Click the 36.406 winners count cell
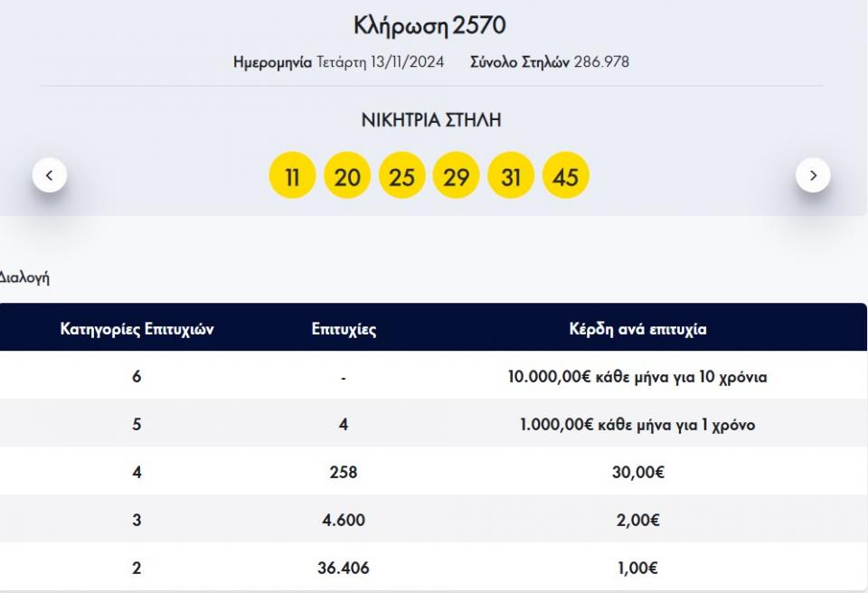 [x=344, y=569]
